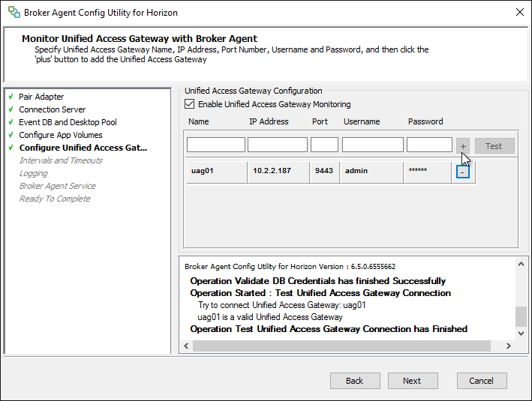Click the version line 6.5.0.6555662 in log
Image resolution: width=532 pixels, height=401 pixels.
tap(290, 266)
